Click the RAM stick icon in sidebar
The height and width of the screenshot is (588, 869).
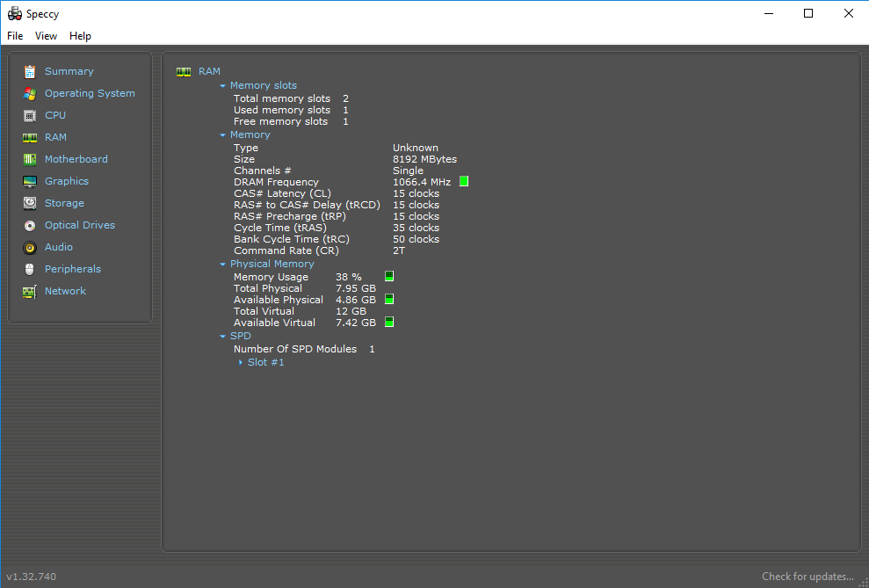[x=30, y=137]
